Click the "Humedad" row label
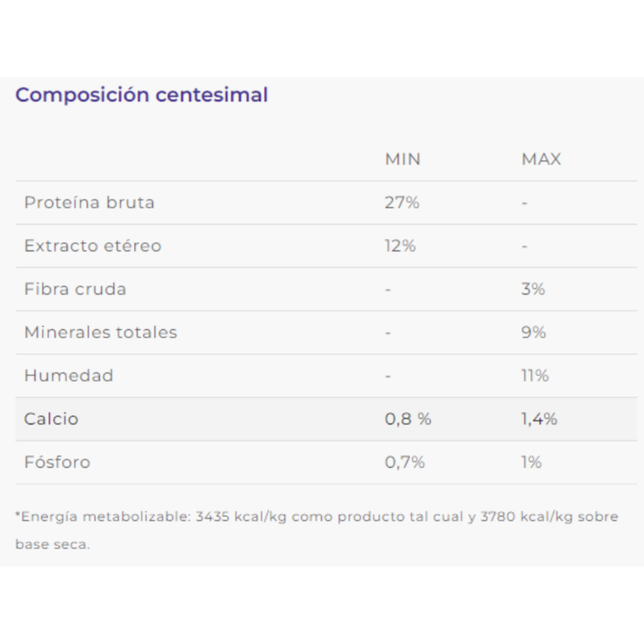The height and width of the screenshot is (644, 644). tap(69, 375)
